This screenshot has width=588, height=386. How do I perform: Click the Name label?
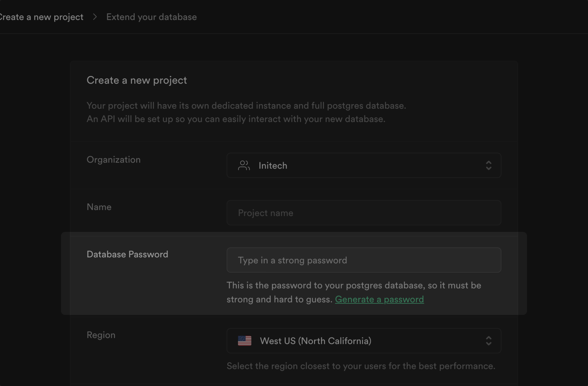click(99, 207)
